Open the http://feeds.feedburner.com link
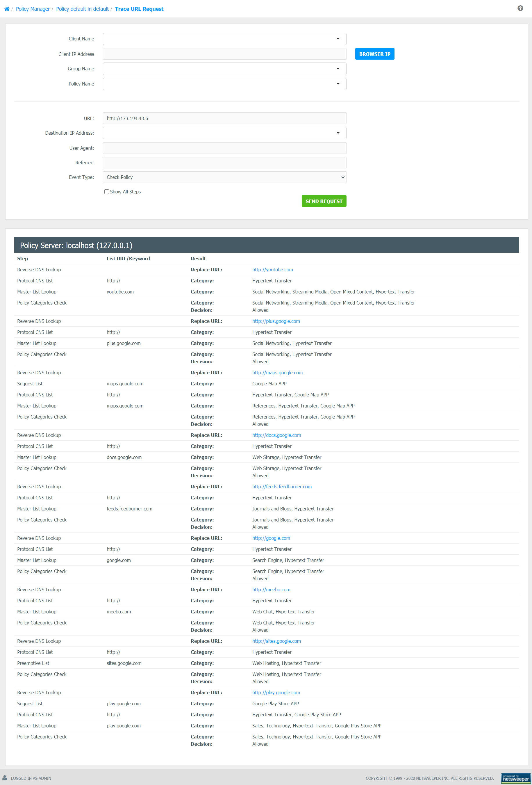This screenshot has width=532, height=785. point(282,486)
